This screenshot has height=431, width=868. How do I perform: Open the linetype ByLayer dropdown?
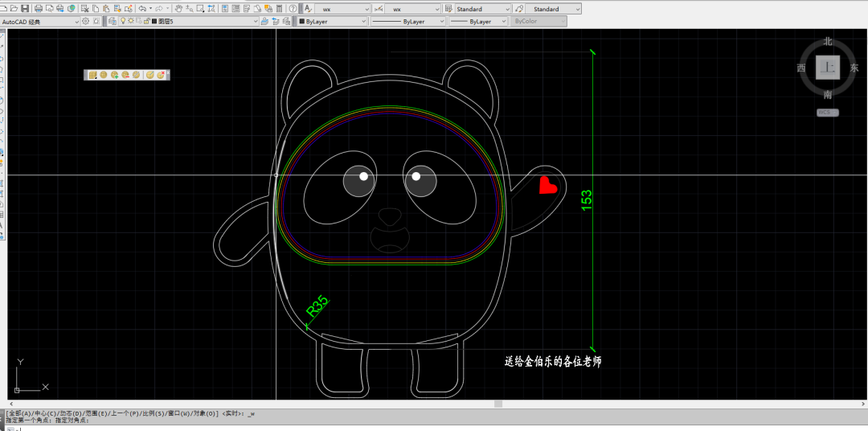[408, 21]
